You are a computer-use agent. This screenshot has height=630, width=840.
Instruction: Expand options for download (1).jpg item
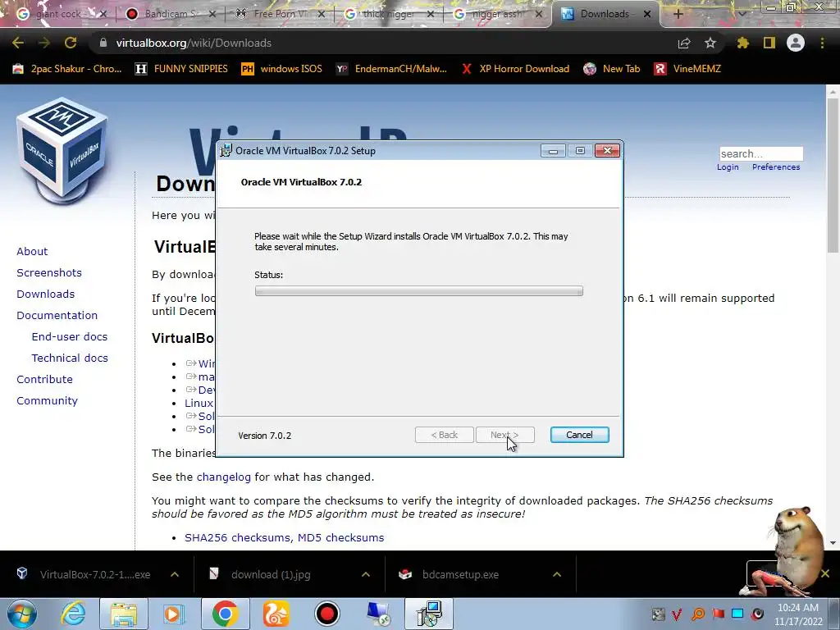click(366, 574)
